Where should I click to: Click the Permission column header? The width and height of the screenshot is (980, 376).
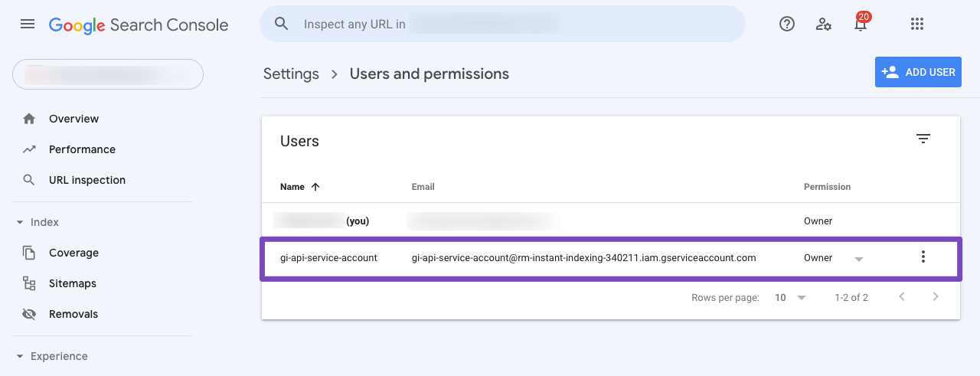pos(827,187)
